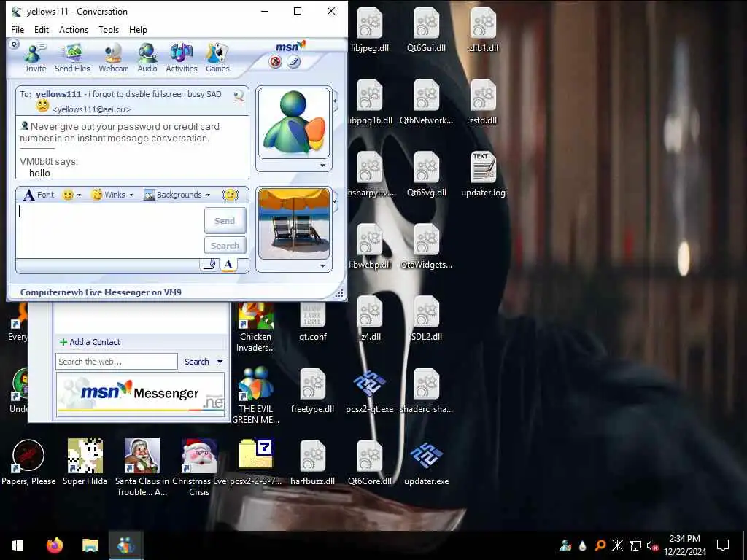Open the Search dropdown arrow in Messenger window

220,362
